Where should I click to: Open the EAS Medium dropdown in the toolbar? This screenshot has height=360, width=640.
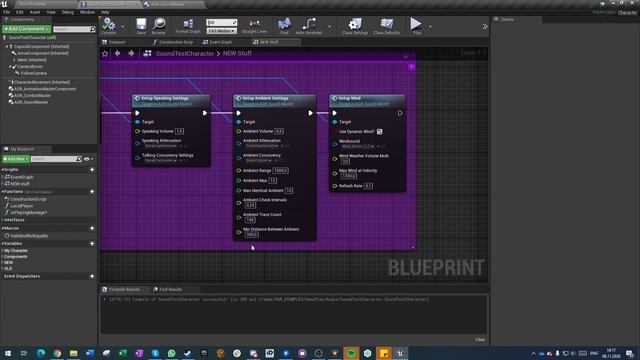[222, 31]
